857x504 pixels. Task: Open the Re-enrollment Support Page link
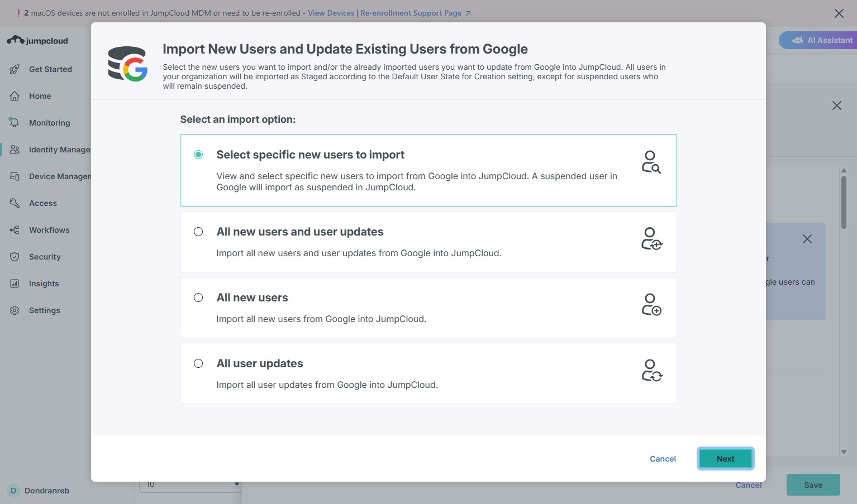point(416,13)
